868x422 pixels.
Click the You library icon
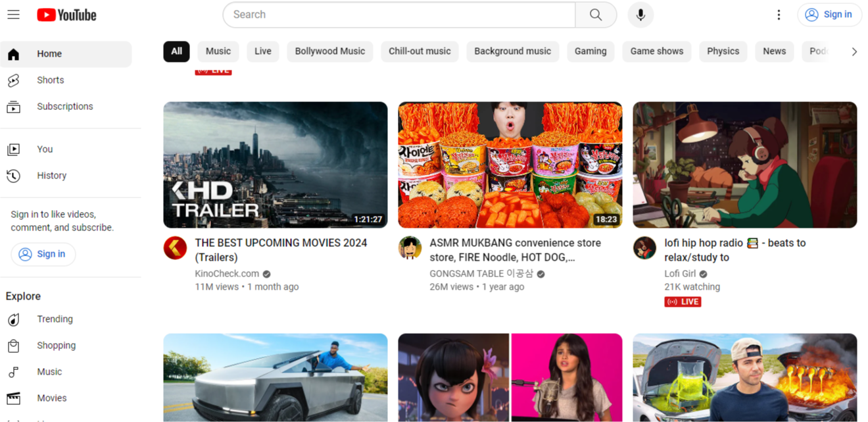pyautogui.click(x=14, y=149)
